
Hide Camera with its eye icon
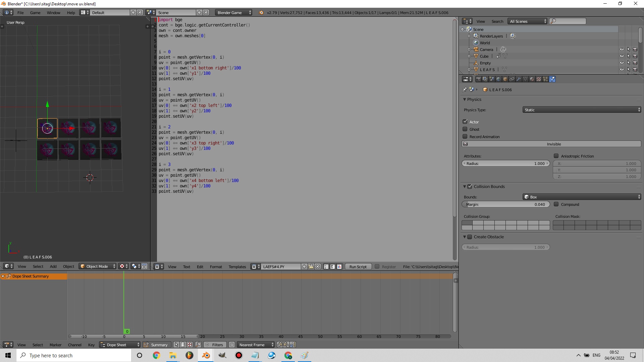622,49
